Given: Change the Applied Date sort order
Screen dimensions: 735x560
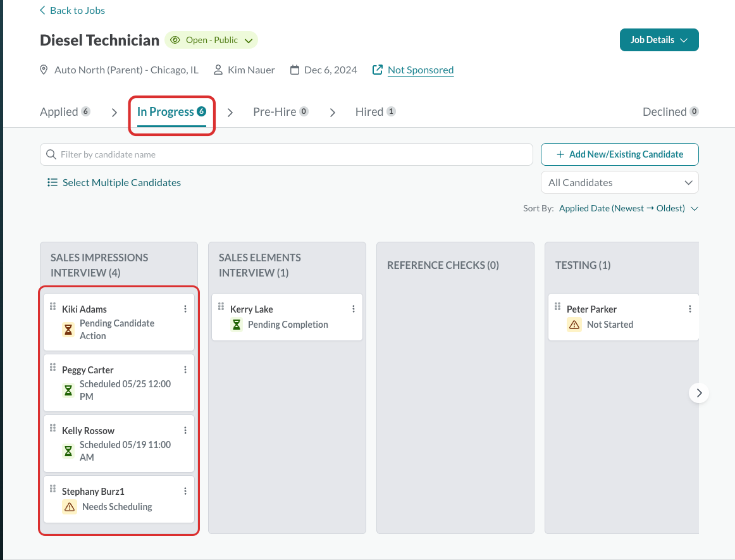Looking at the screenshot, I should pos(628,208).
